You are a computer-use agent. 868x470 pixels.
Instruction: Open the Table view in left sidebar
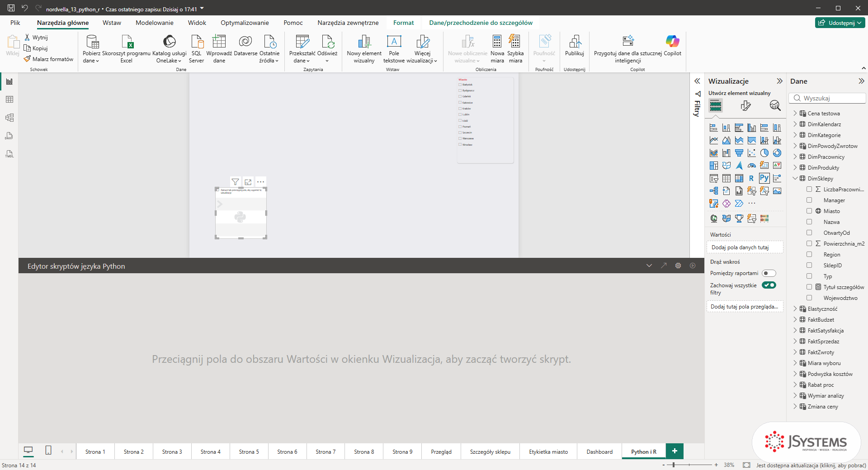click(9, 100)
